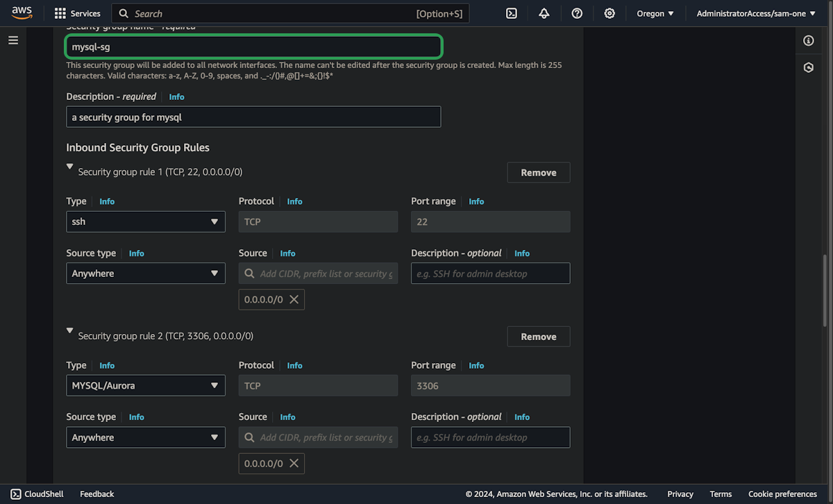The image size is (833, 504).
Task: Open Feedback in the footer
Action: (96, 494)
